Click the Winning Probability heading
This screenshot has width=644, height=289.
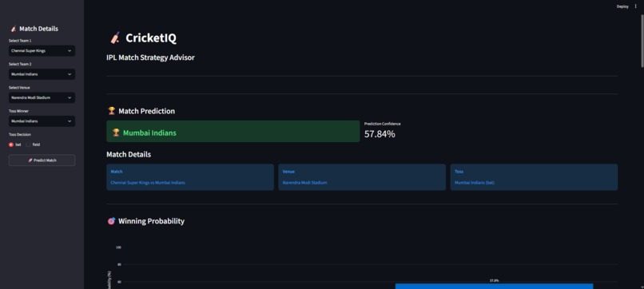[151, 221]
